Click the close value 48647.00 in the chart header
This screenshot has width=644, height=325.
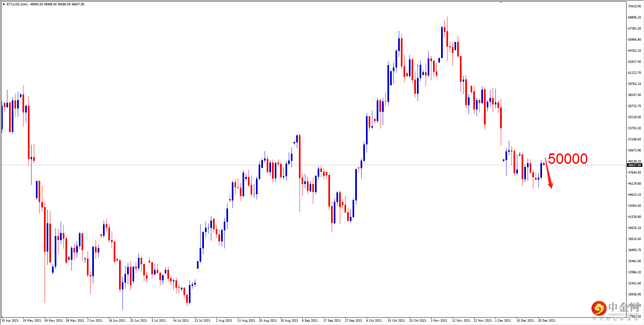click(78, 4)
